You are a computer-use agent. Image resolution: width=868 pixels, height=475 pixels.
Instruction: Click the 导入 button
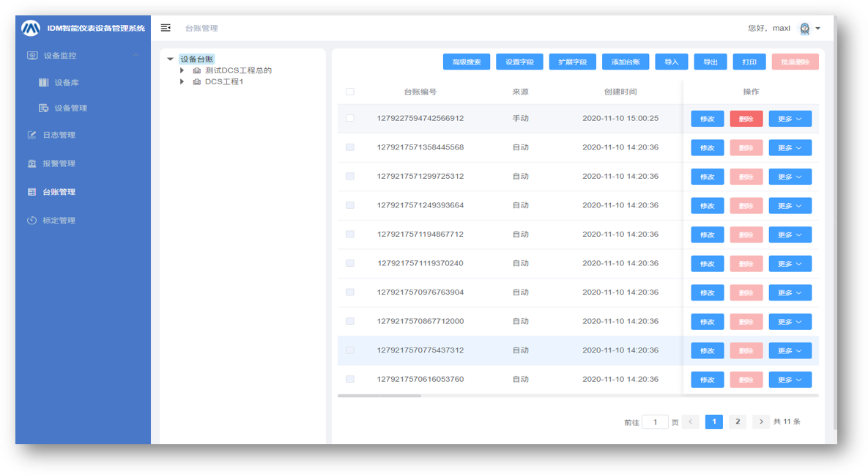672,62
